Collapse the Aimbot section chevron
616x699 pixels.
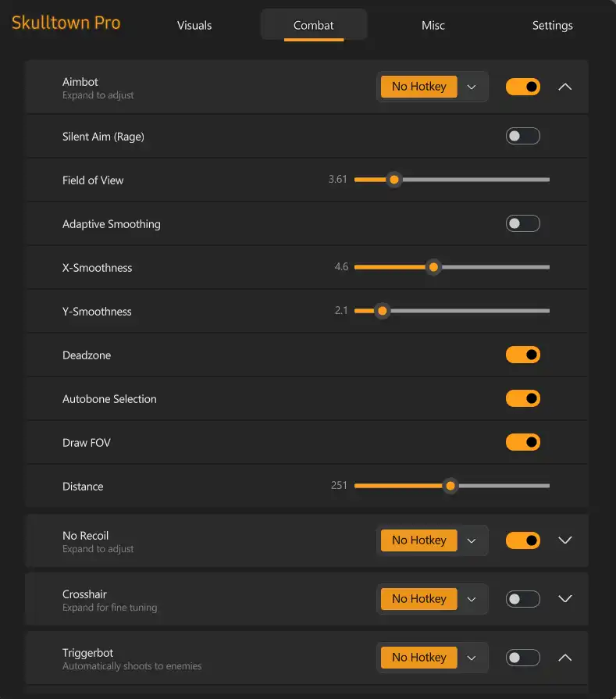tap(565, 87)
